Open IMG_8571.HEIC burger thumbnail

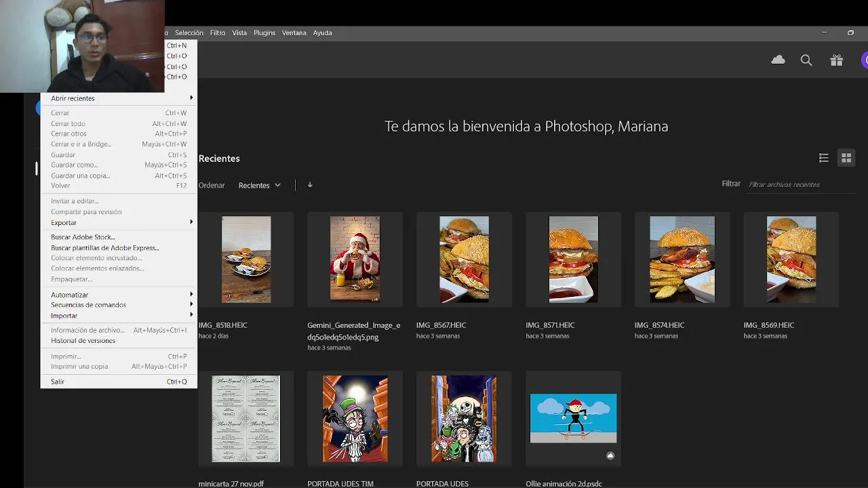(573, 260)
